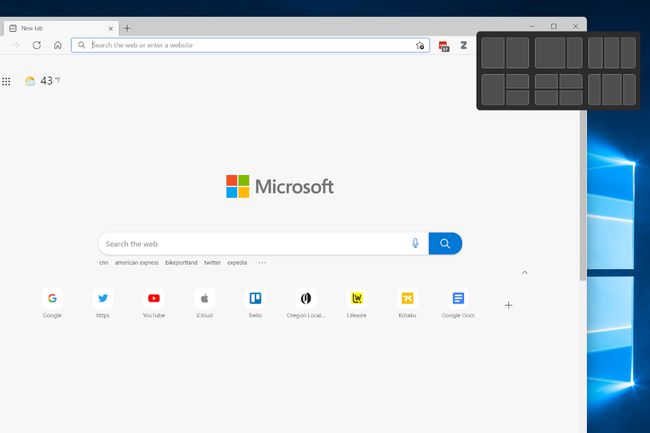
Task: Open the Trello quick link tile
Action: tap(255, 303)
